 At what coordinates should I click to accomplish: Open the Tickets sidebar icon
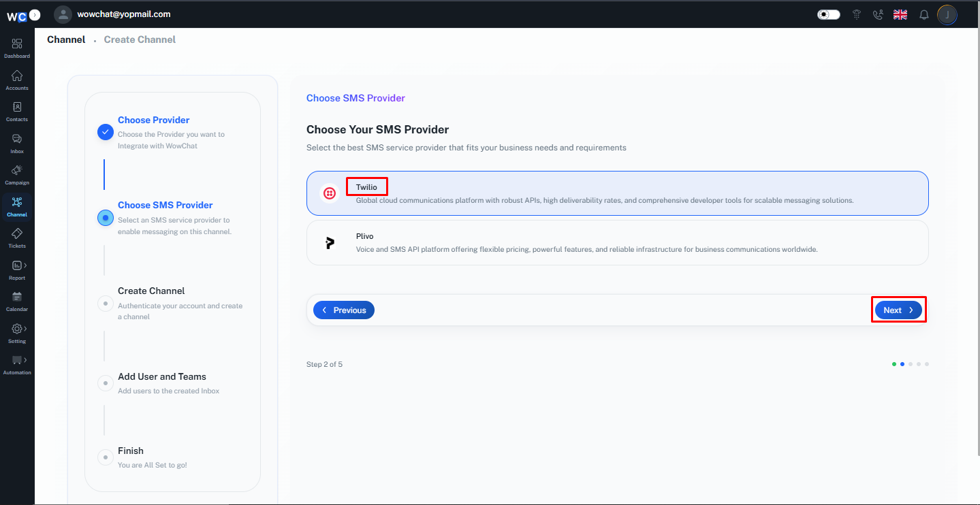point(17,238)
